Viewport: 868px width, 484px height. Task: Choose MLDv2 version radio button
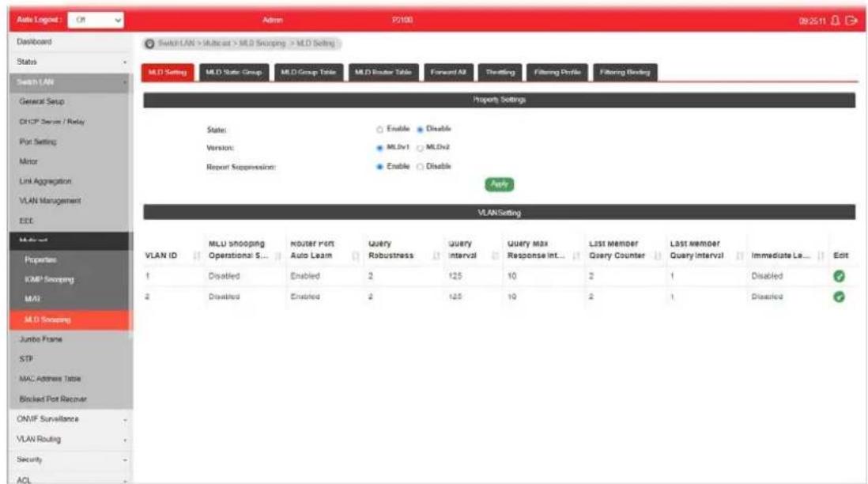[x=420, y=148]
